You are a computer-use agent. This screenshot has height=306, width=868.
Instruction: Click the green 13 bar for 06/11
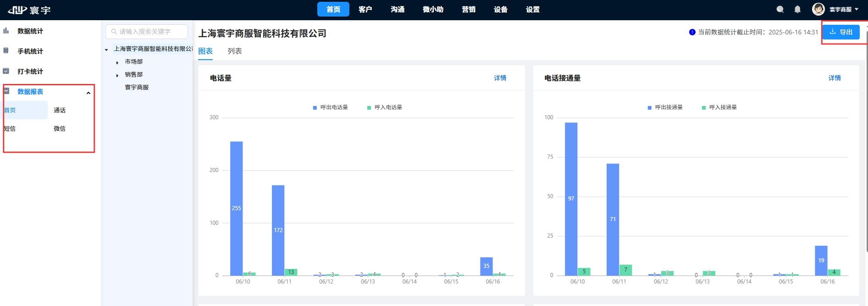tap(291, 272)
